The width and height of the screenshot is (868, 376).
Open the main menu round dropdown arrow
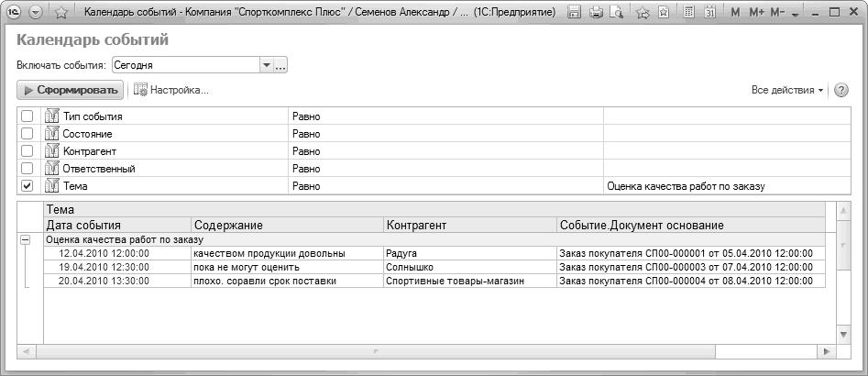coord(35,12)
